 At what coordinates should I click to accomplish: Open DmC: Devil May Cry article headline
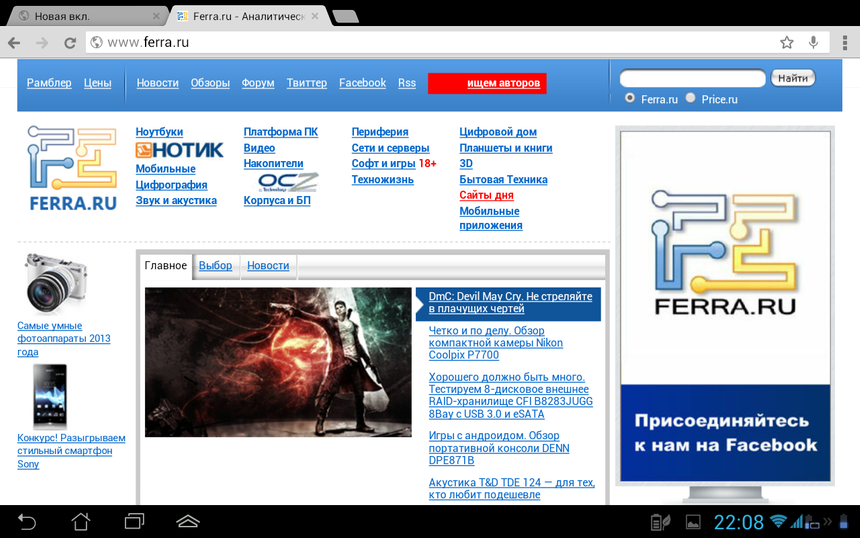pos(510,302)
